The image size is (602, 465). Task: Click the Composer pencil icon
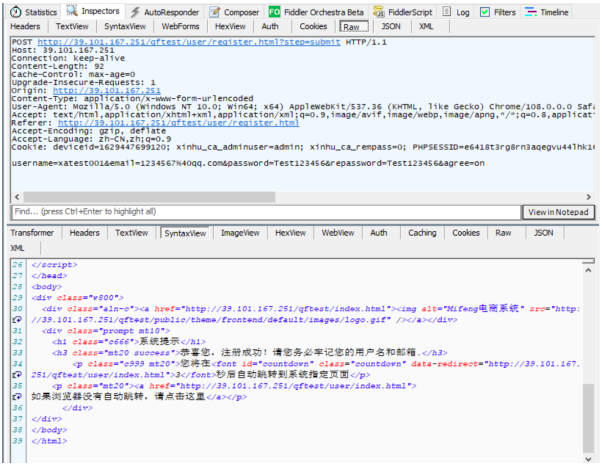pyautogui.click(x=214, y=12)
